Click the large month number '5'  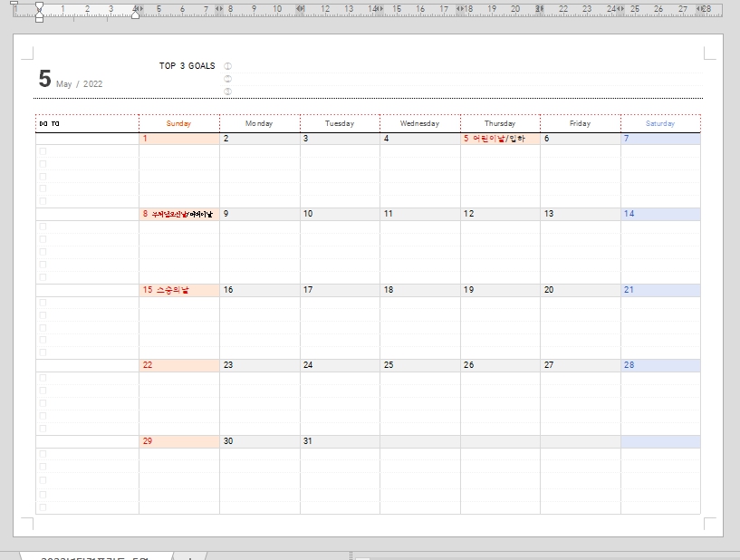pyautogui.click(x=44, y=78)
